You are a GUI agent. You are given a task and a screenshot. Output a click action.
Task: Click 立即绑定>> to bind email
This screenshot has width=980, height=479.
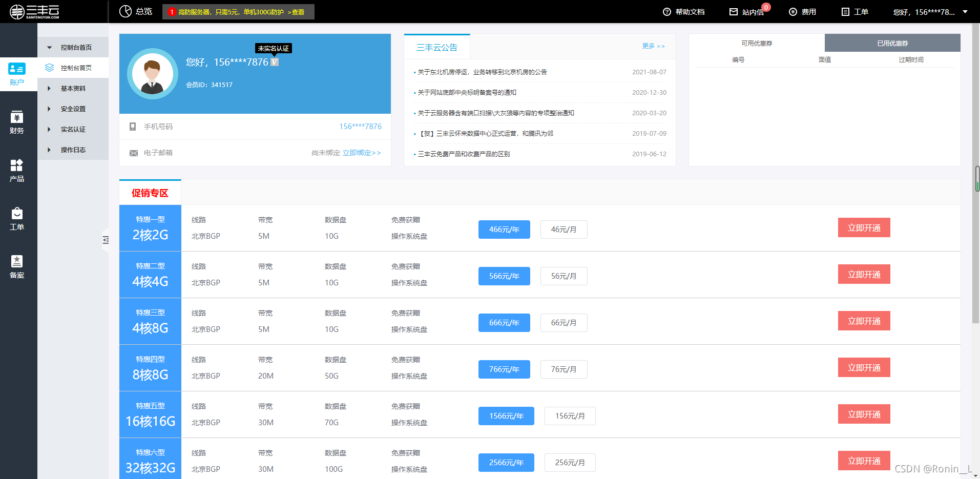[x=362, y=153]
